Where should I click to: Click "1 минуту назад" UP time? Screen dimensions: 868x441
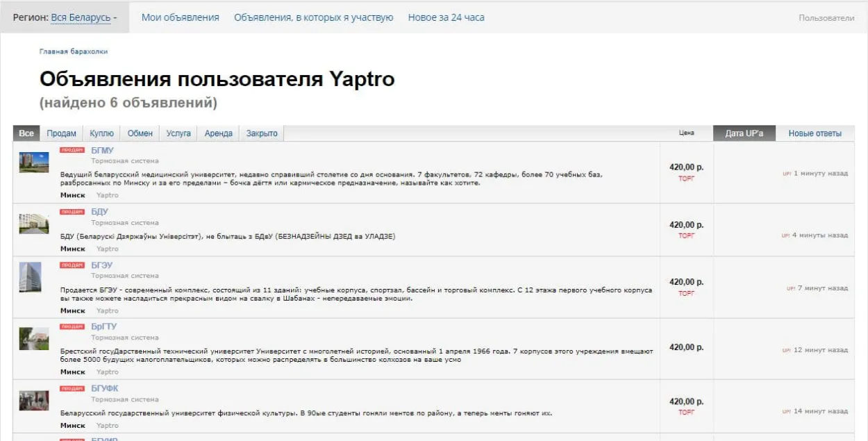click(x=821, y=174)
